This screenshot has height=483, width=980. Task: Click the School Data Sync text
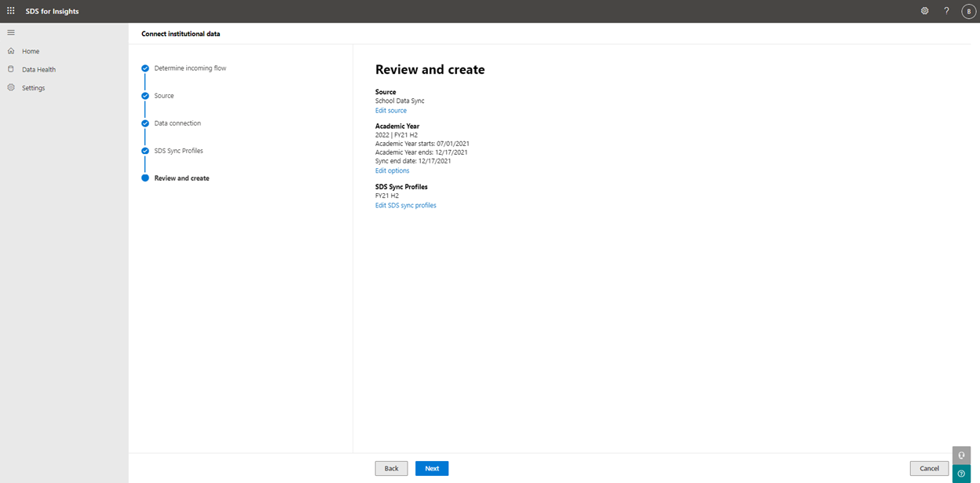click(400, 101)
